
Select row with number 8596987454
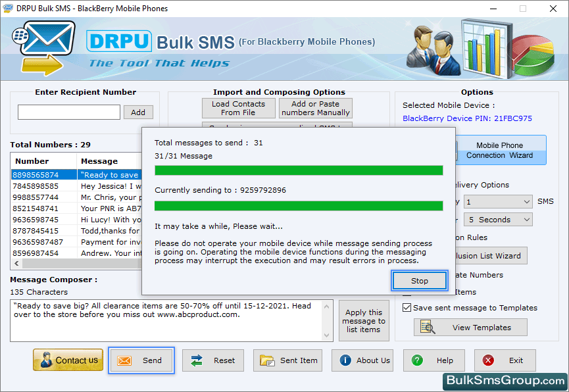click(76, 253)
